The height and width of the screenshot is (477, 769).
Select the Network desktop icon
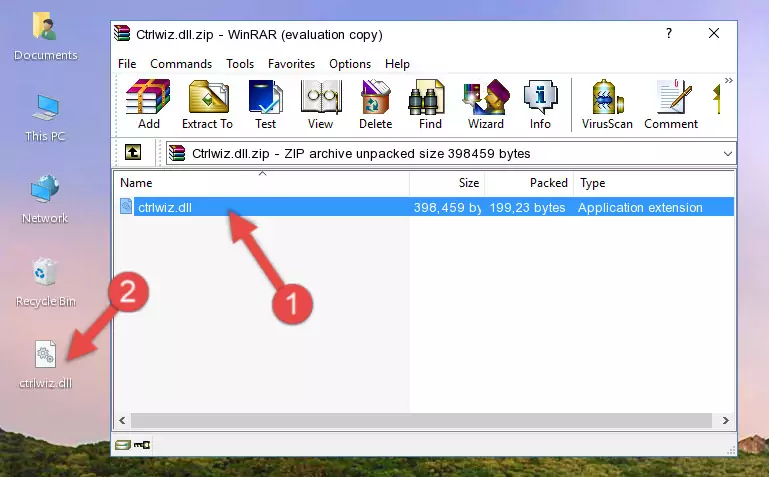[45, 200]
